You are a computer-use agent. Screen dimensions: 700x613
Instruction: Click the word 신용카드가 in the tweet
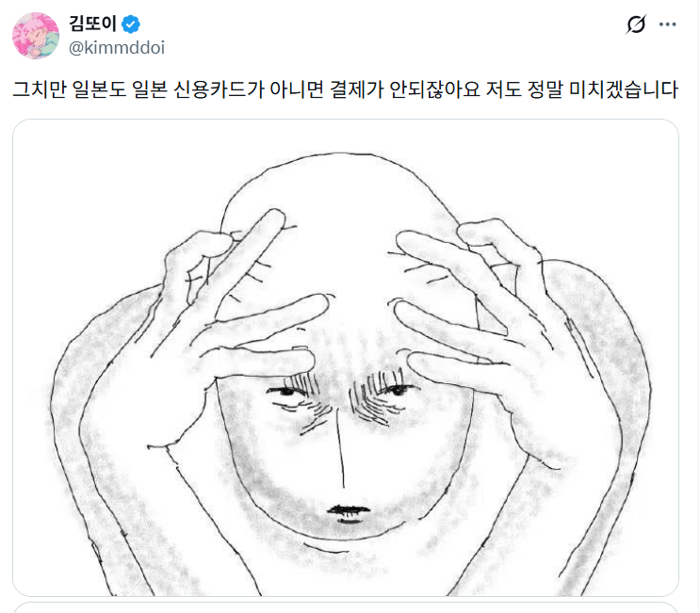(219, 89)
